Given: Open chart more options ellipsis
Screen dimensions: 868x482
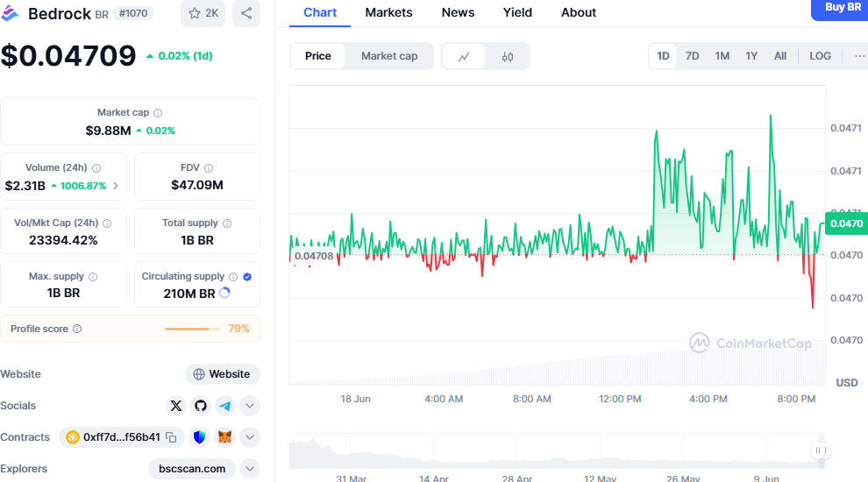Looking at the screenshot, I should tap(859, 56).
